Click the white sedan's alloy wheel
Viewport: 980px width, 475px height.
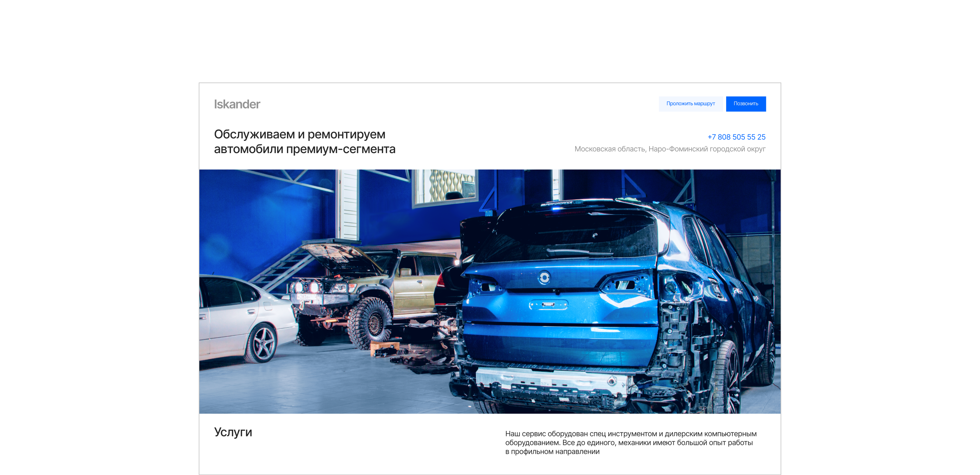pos(263,343)
